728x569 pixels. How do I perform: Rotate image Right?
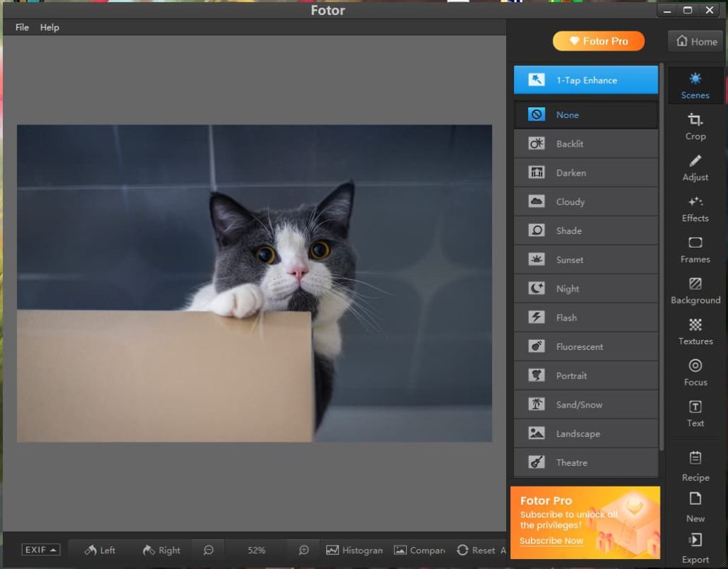click(x=161, y=550)
